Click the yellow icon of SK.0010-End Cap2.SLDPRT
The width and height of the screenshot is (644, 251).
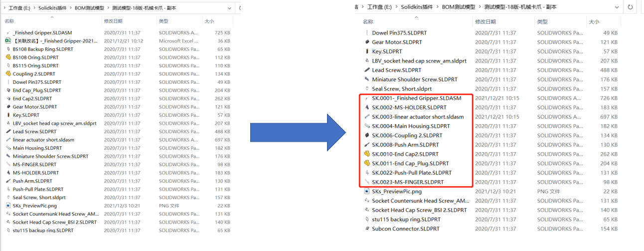[x=367, y=154]
